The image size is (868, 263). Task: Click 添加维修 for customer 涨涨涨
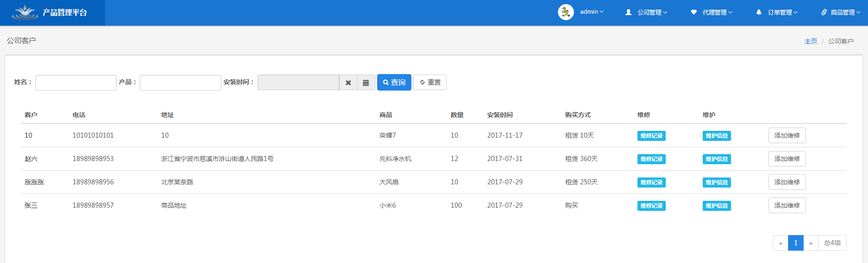787,182
